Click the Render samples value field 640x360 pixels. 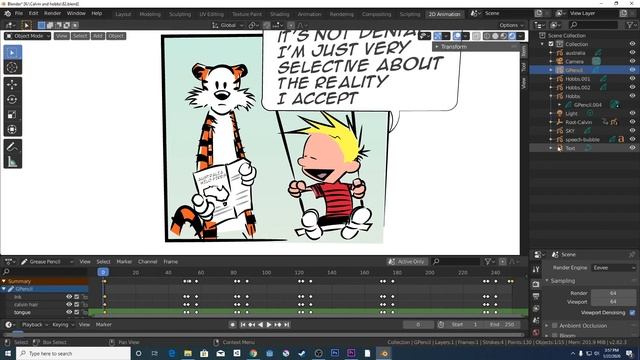coord(613,293)
